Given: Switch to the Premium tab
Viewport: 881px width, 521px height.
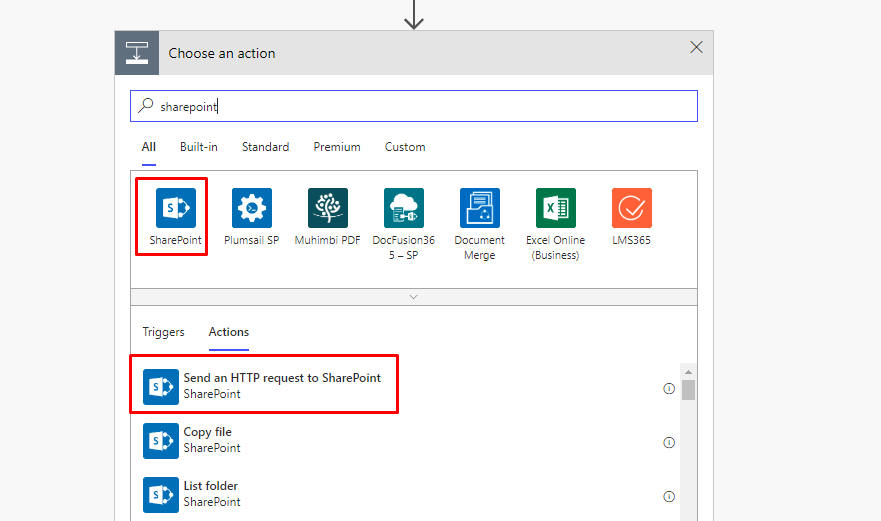Looking at the screenshot, I should tap(337, 147).
